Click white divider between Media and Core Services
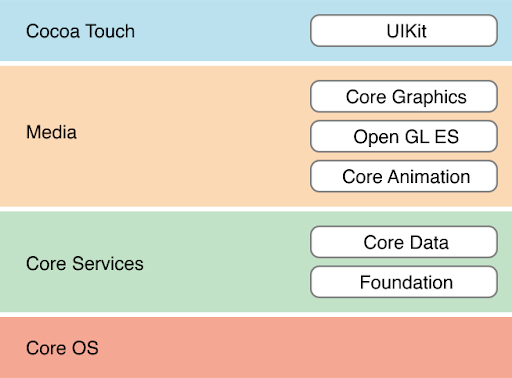This screenshot has height=378, width=512. [256, 209]
